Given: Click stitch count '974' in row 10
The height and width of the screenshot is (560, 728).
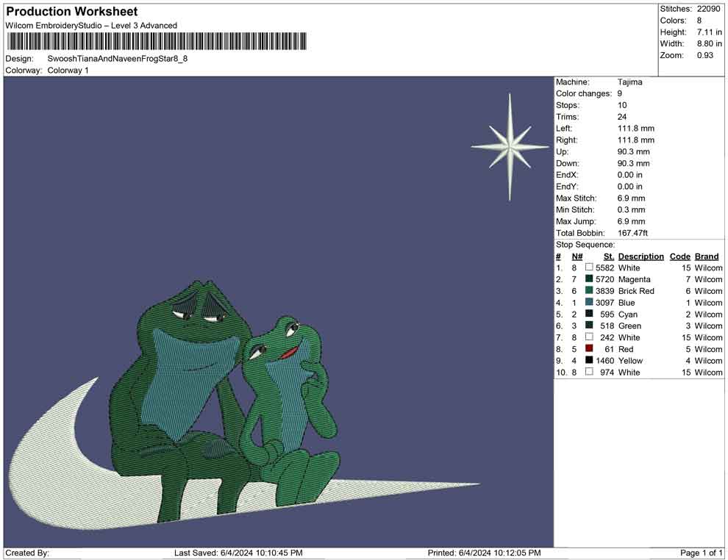Looking at the screenshot, I should (607, 372).
